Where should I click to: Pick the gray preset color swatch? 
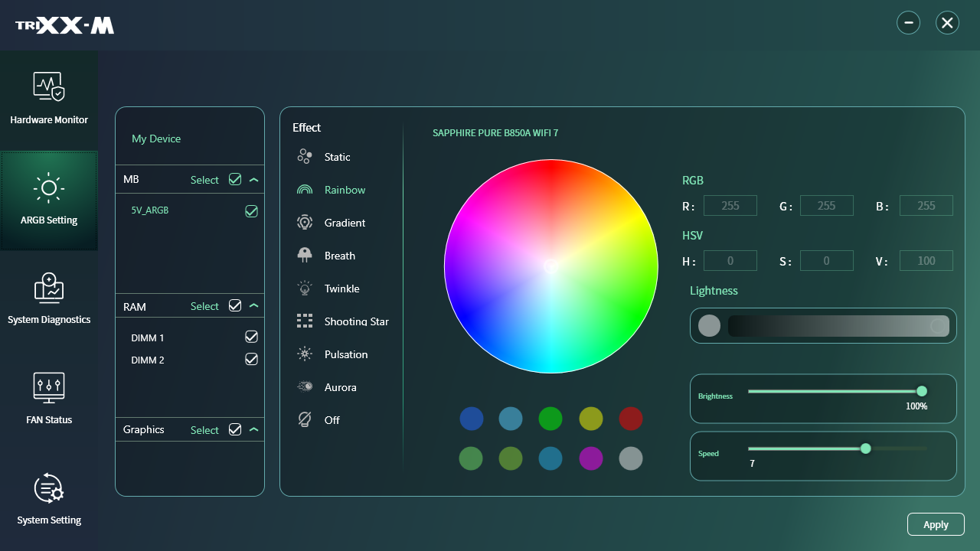631,458
